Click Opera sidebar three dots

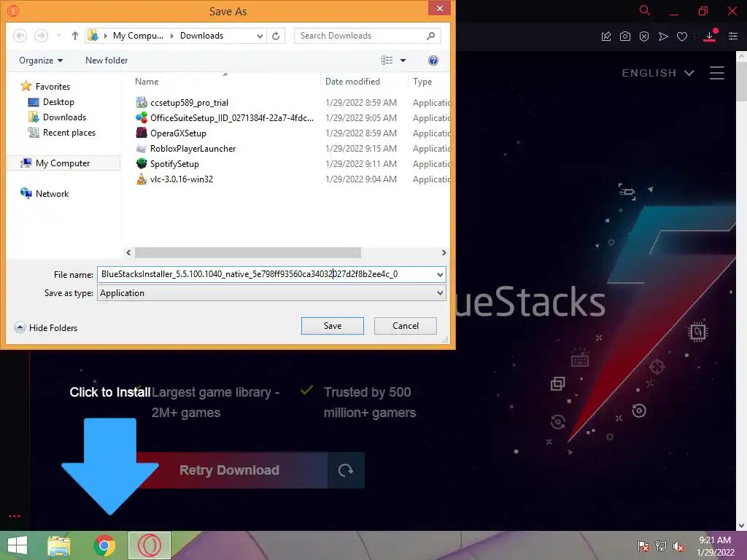(15, 516)
